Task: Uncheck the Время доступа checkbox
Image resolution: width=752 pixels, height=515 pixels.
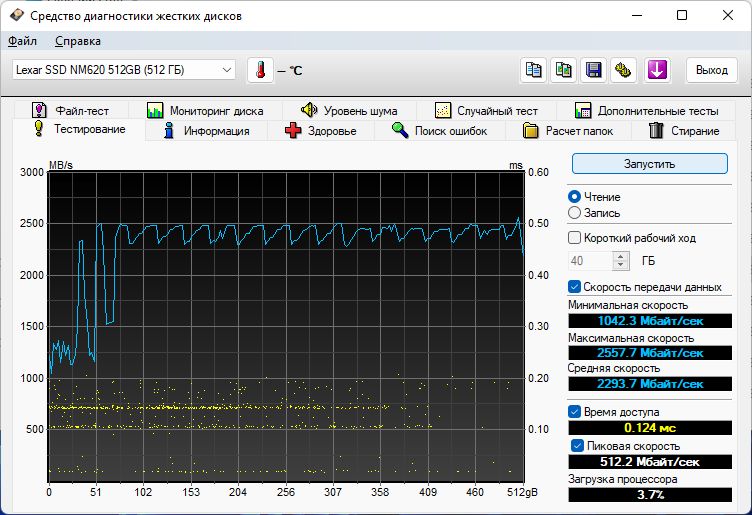Action: coord(575,411)
